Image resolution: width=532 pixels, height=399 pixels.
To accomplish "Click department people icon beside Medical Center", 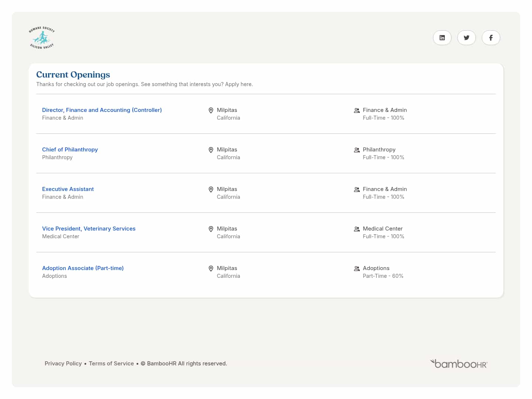I will point(357,229).
